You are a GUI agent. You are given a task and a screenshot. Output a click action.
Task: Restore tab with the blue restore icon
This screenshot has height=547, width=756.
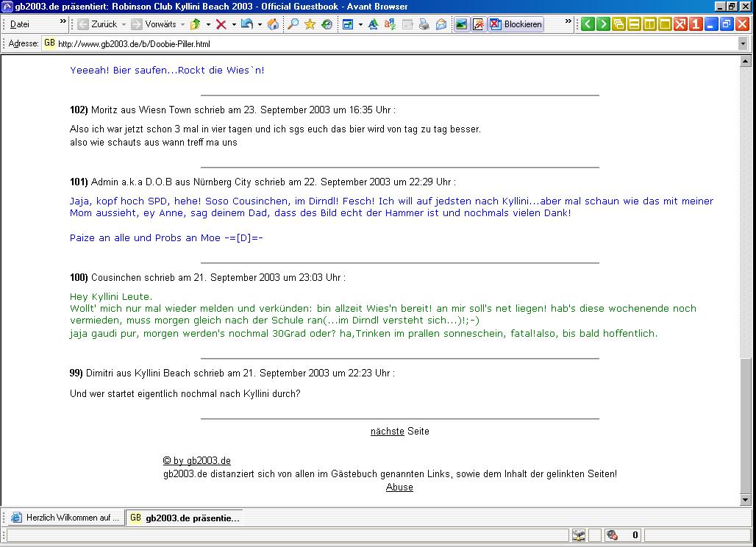coord(726,24)
